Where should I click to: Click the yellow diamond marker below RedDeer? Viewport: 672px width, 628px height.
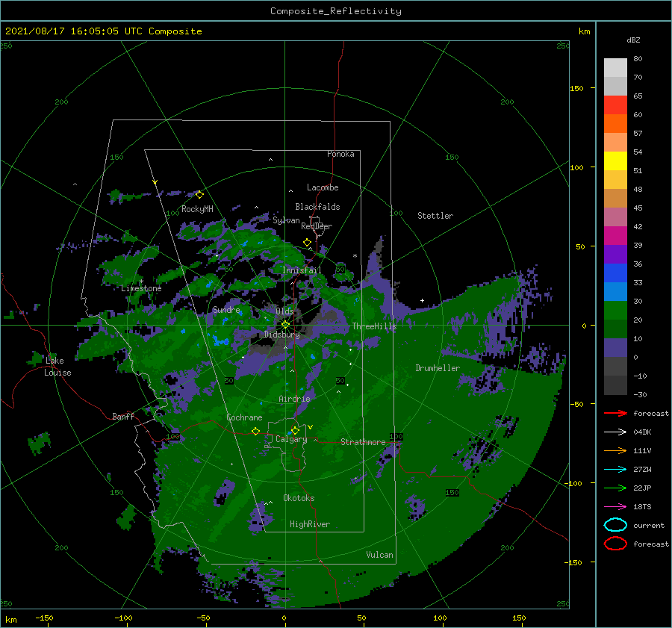click(x=307, y=243)
